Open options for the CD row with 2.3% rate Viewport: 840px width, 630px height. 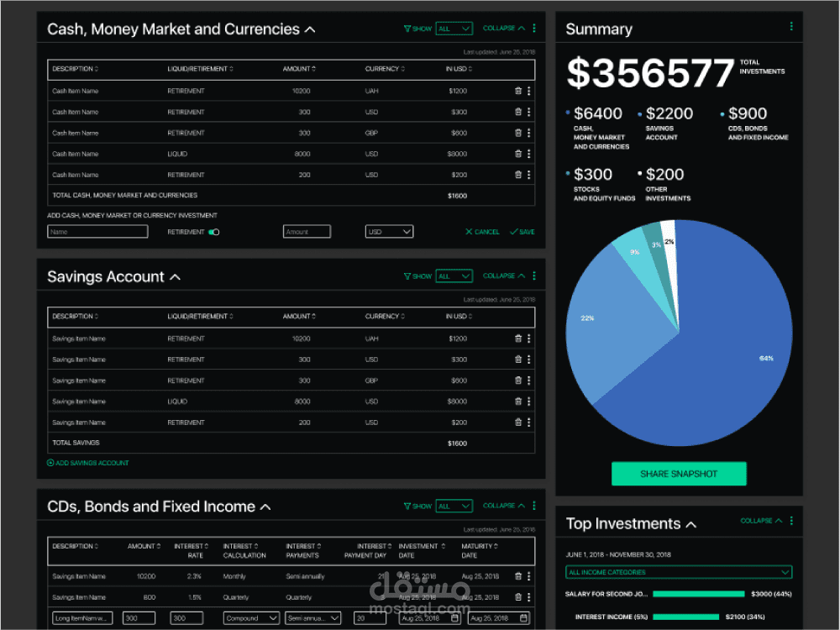pos(528,576)
